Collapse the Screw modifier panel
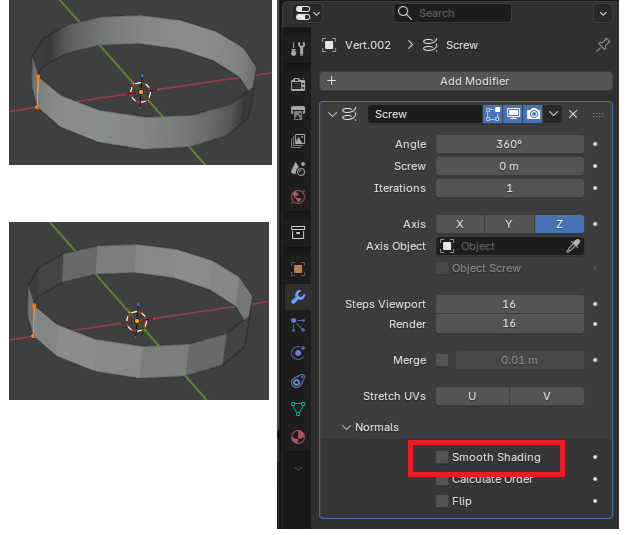The height and width of the screenshot is (535, 630). [x=332, y=114]
